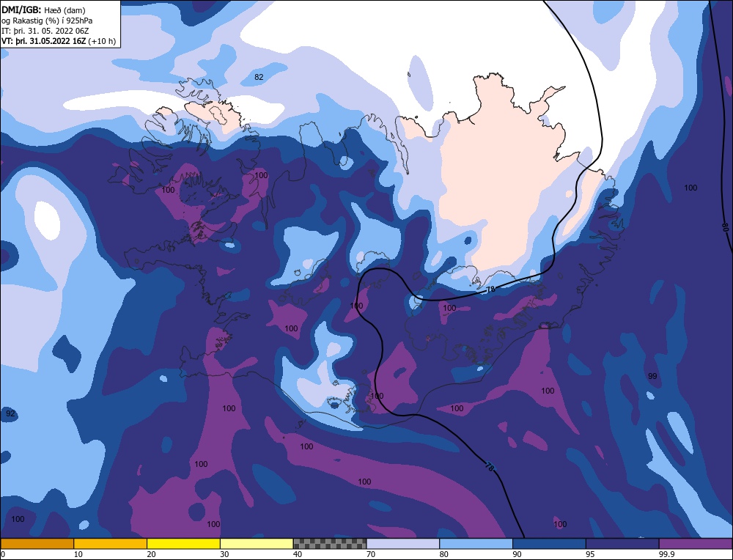The height and width of the screenshot is (560, 733).
Task: Click the '99.9' tick label on the legend
Action: click(x=666, y=554)
